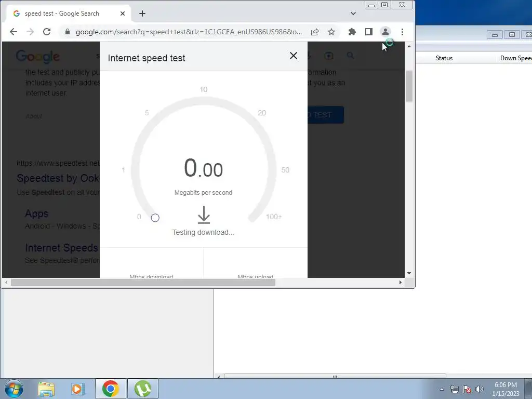Screen dimensions: 532x399
Task: Sort by Down Speed column in uTorrent
Action: 514,58
